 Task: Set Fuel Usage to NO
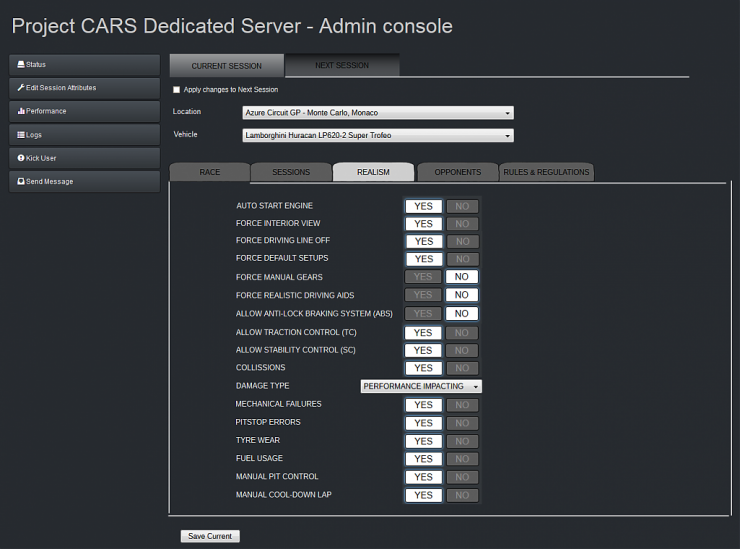(462, 459)
